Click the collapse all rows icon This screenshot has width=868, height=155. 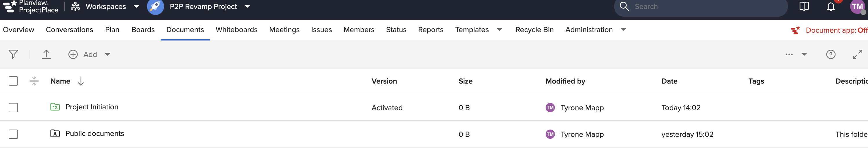point(34,81)
